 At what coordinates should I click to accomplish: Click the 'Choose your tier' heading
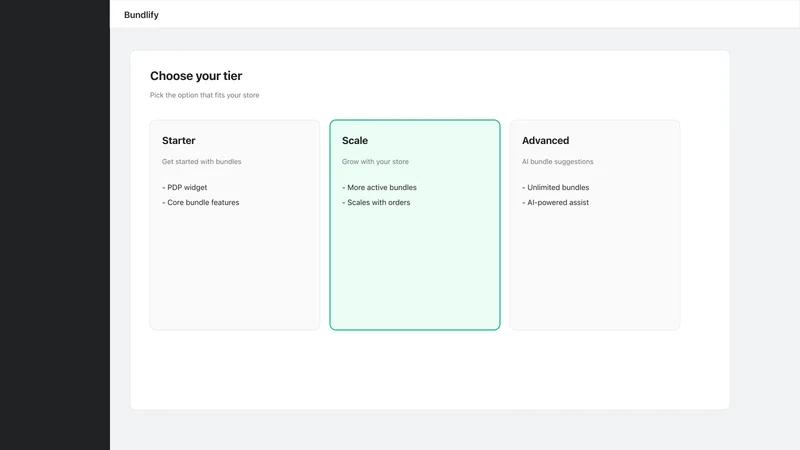(x=196, y=76)
